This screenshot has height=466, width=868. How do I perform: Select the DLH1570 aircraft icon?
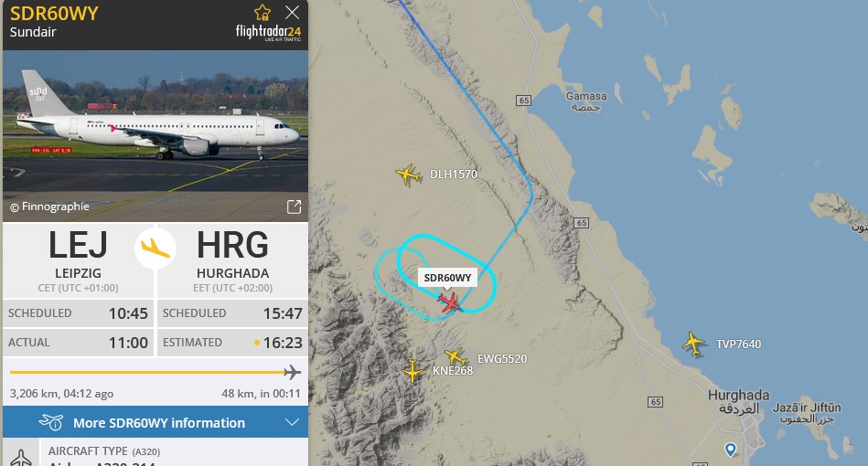click(408, 175)
